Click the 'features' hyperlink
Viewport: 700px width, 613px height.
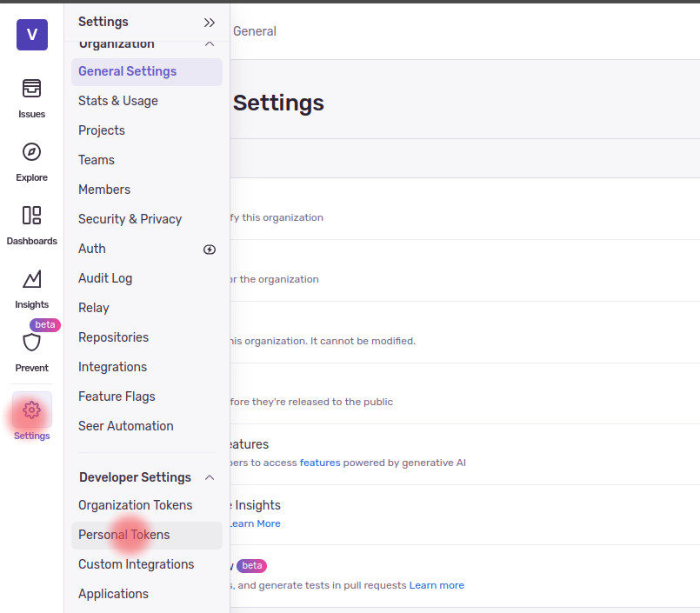[x=320, y=463]
